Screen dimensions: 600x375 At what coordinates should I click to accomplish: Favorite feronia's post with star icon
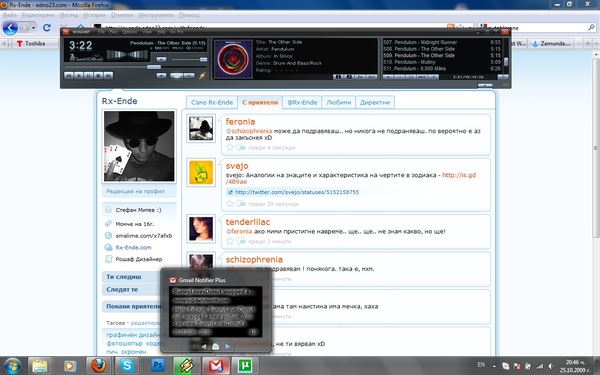click(x=230, y=147)
